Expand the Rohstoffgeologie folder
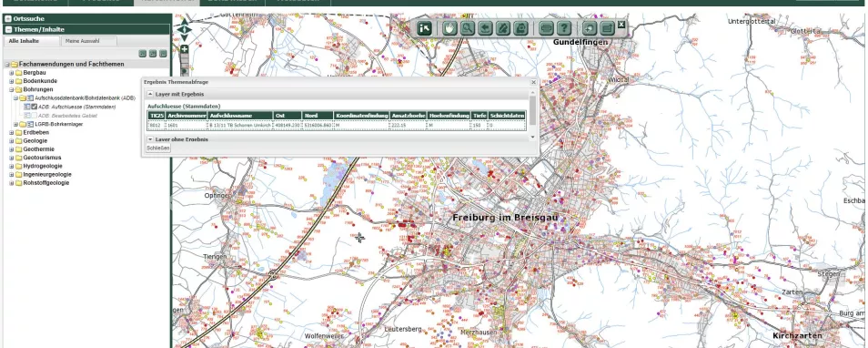This screenshot has width=868, height=348. (12, 183)
